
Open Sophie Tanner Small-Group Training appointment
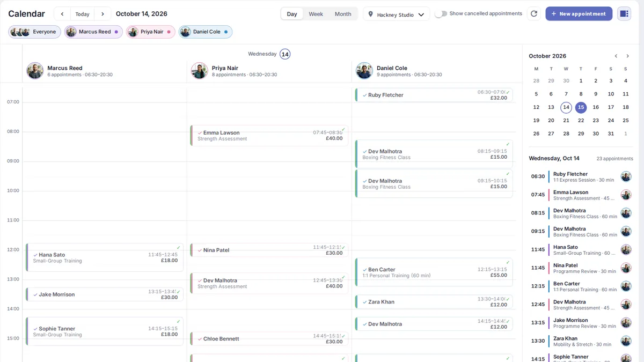(104, 331)
